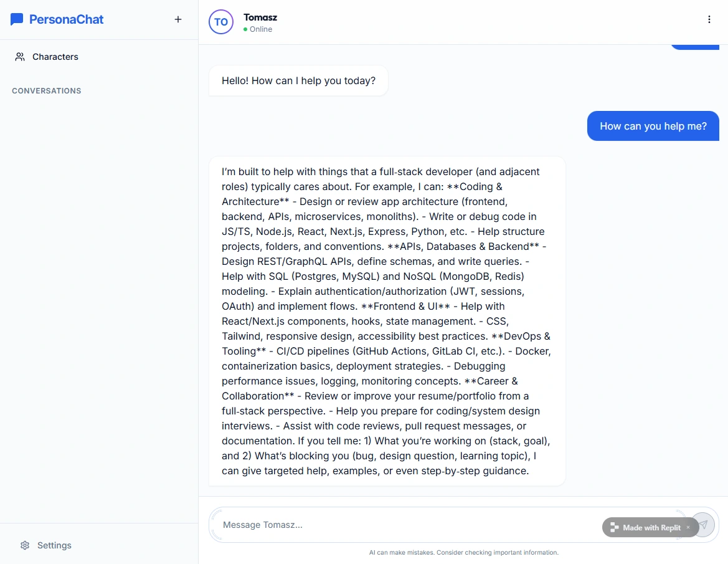Click the PersonaChat title text

(67, 19)
